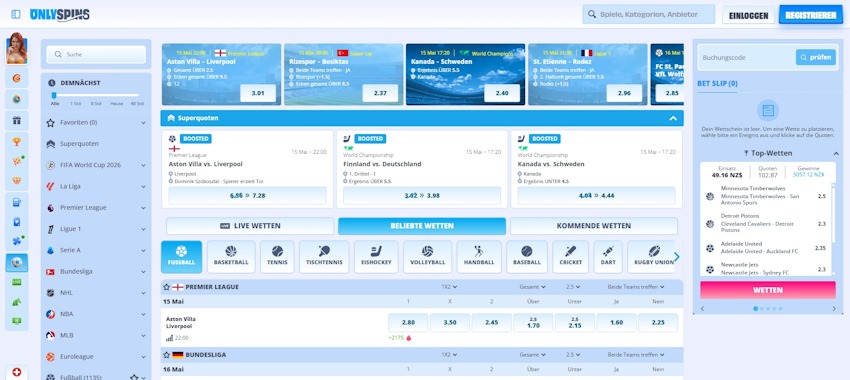Change language via red cross flag icon
Viewport: 850px width, 380px height.
point(17,372)
